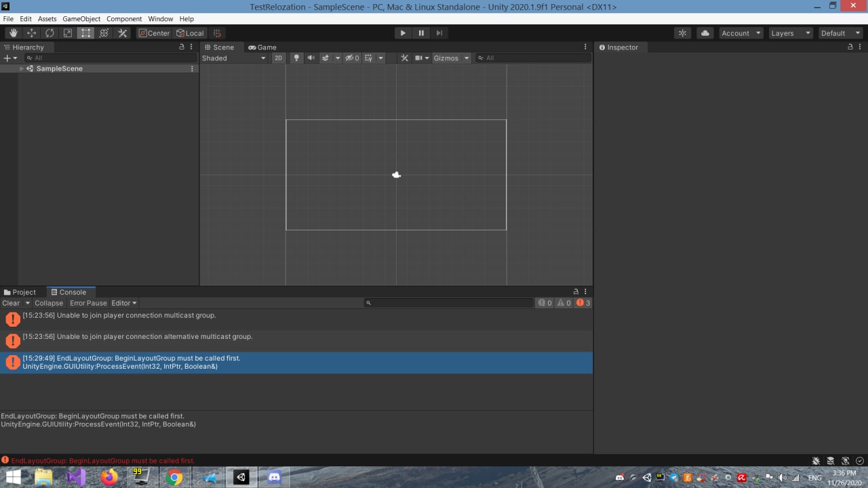Click the background tasks checkmark icon
Image resolution: width=868 pixels, height=488 pixels.
click(x=860, y=461)
